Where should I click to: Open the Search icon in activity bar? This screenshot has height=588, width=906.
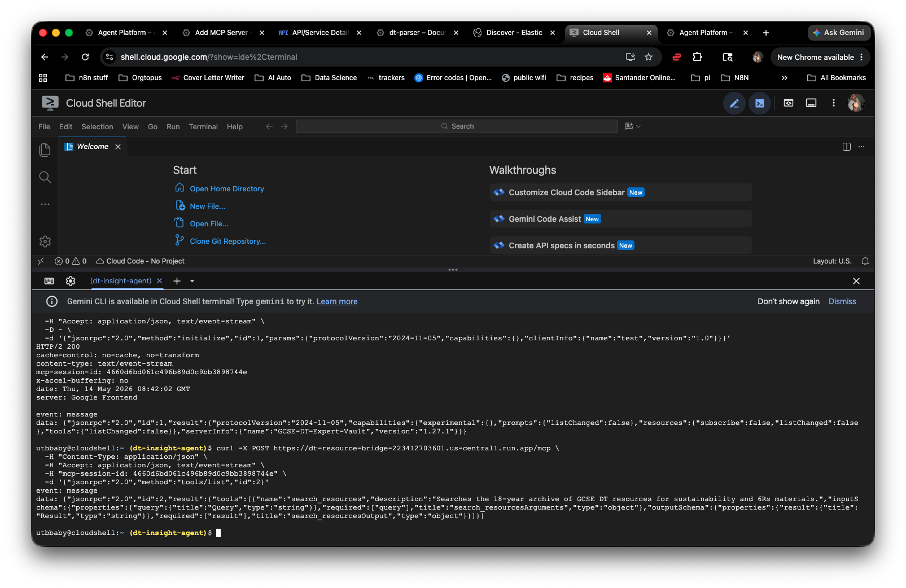45,177
